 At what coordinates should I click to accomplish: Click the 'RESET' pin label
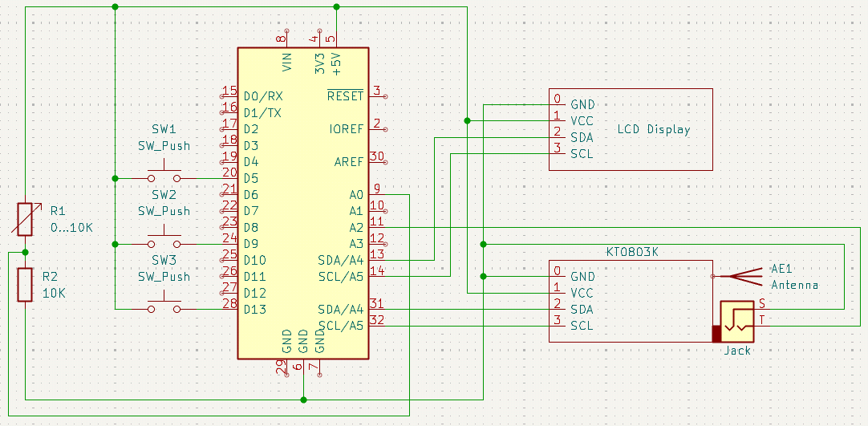pyautogui.click(x=346, y=95)
